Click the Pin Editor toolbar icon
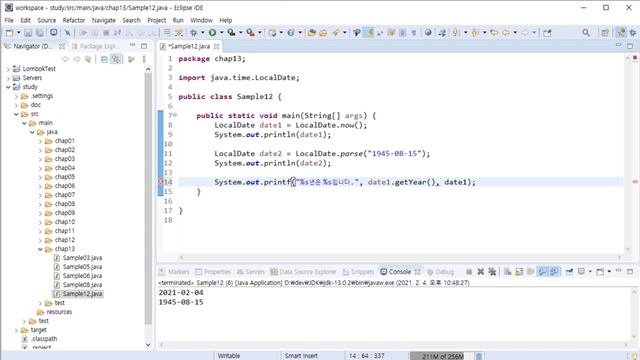Viewport: 640px width, 360px height. 547,33
